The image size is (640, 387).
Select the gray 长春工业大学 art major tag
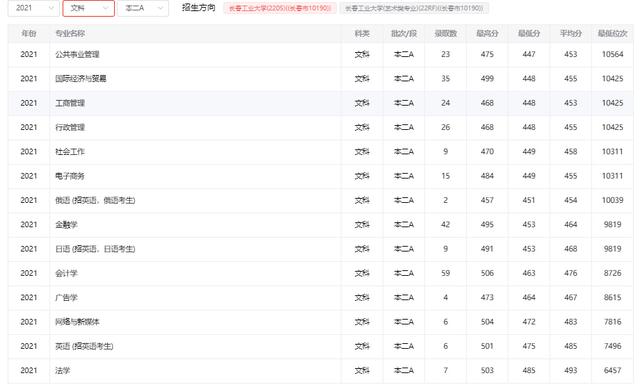click(x=414, y=8)
